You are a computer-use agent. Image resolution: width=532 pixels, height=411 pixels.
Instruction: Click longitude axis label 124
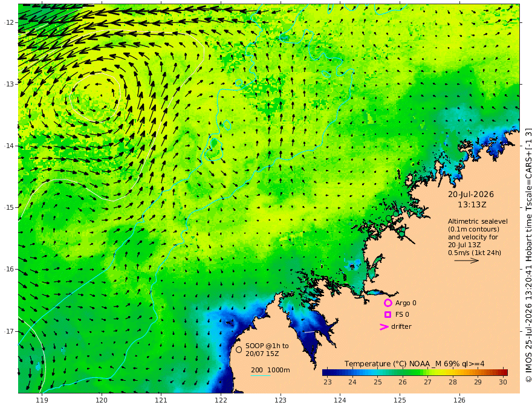340,401
